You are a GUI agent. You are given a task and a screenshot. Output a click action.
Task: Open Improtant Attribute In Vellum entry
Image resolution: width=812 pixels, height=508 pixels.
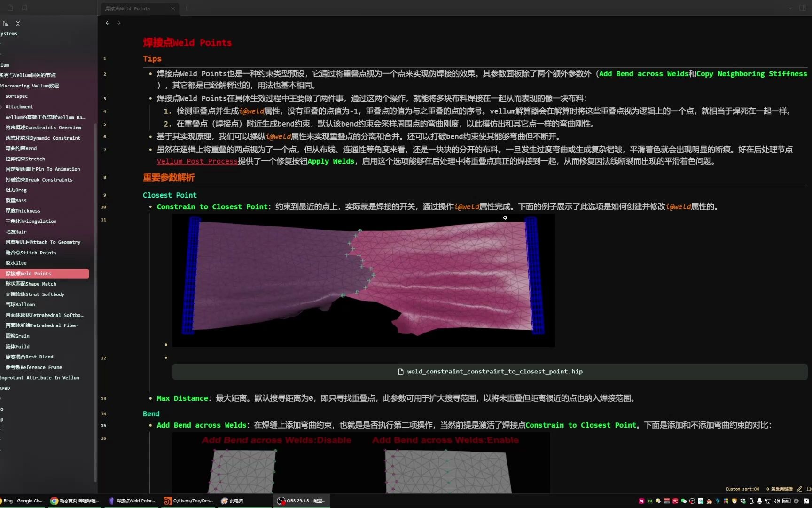click(39, 378)
